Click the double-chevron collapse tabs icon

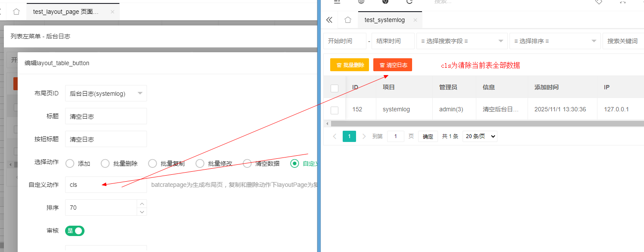pos(329,20)
